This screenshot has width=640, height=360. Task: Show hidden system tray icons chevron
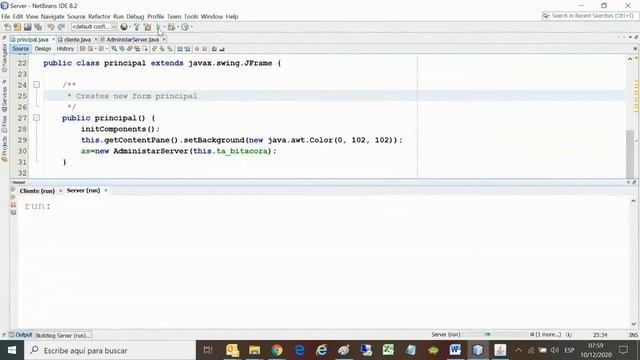click(x=518, y=350)
